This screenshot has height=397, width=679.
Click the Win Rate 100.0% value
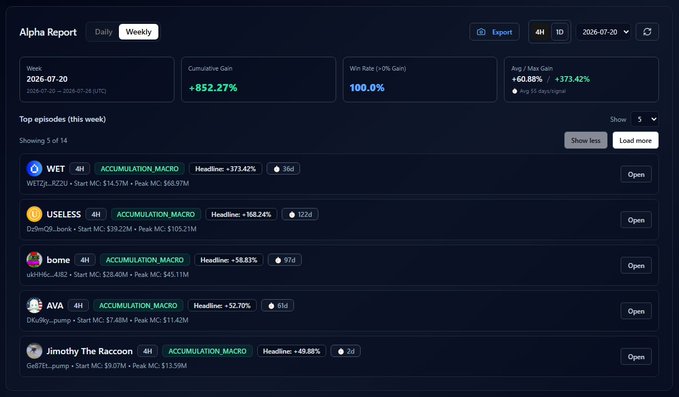tap(367, 88)
